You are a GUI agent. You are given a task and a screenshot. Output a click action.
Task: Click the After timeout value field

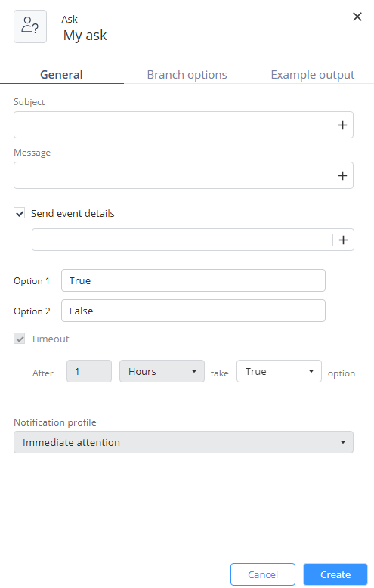tap(89, 371)
